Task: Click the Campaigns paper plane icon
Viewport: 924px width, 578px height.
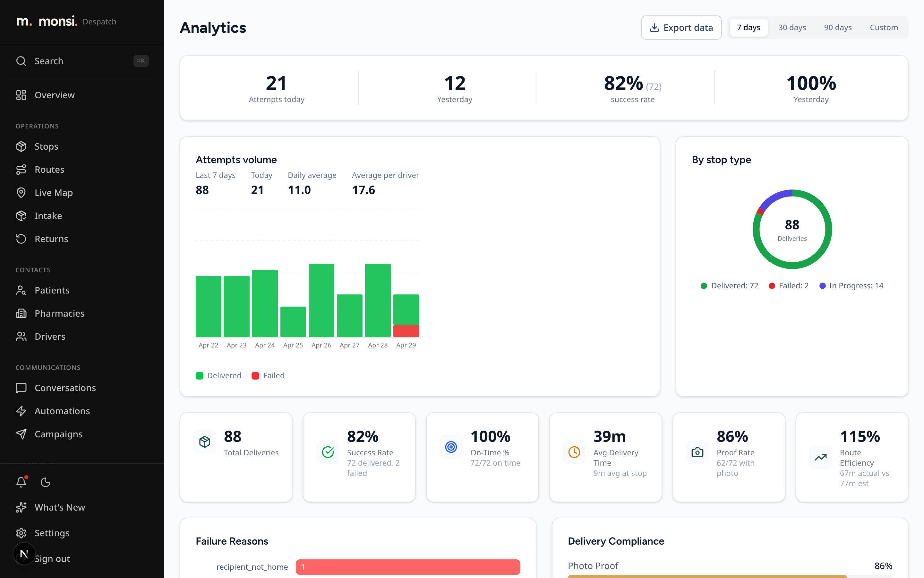Action: (21, 434)
